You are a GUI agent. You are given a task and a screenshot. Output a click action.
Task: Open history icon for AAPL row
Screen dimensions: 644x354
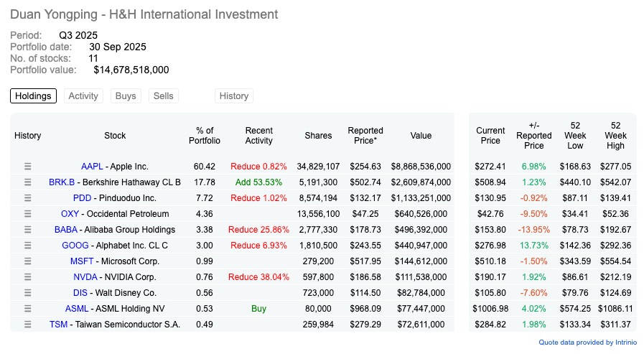28,167
